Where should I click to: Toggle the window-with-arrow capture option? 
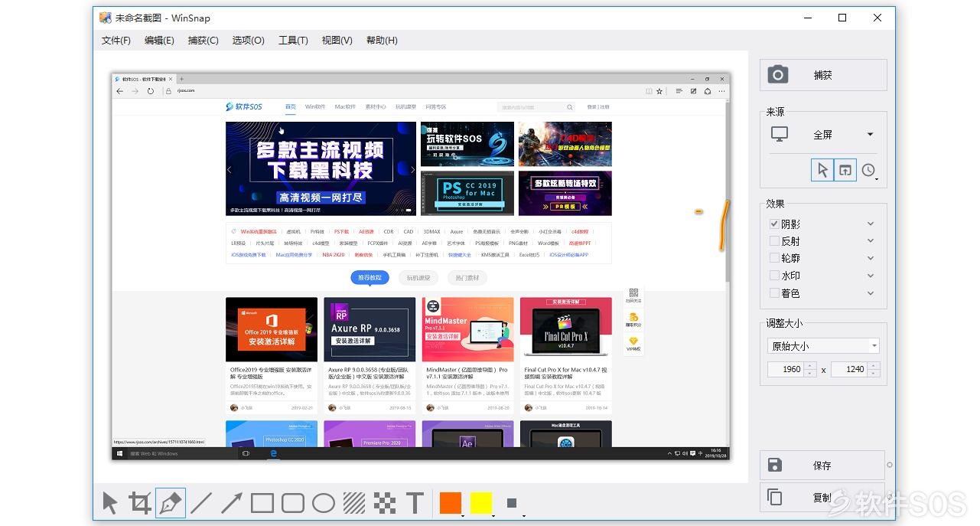pos(845,170)
